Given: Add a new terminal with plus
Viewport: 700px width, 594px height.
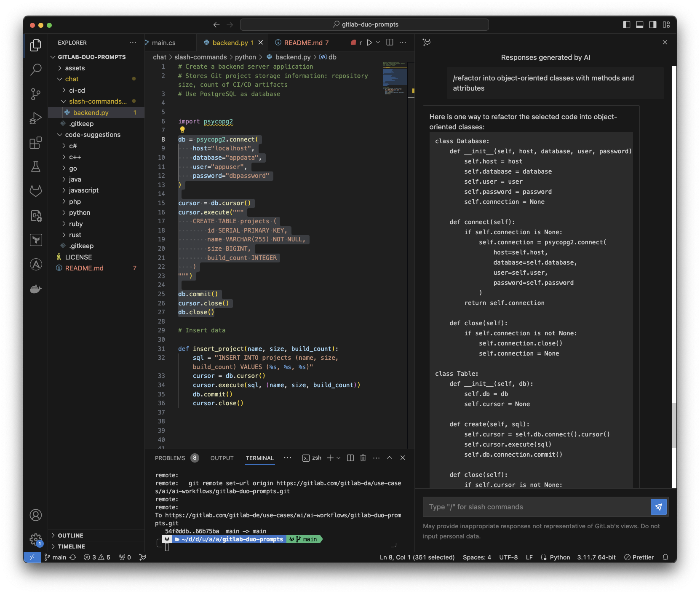Looking at the screenshot, I should click(x=330, y=458).
